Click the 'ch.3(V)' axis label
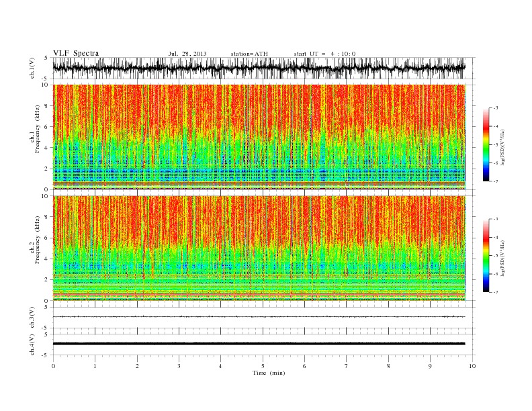This screenshot has width=532, height=411. point(32,318)
